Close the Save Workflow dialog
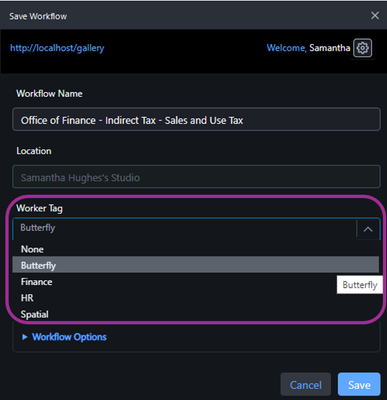This screenshot has height=400, width=387. pos(375,15)
